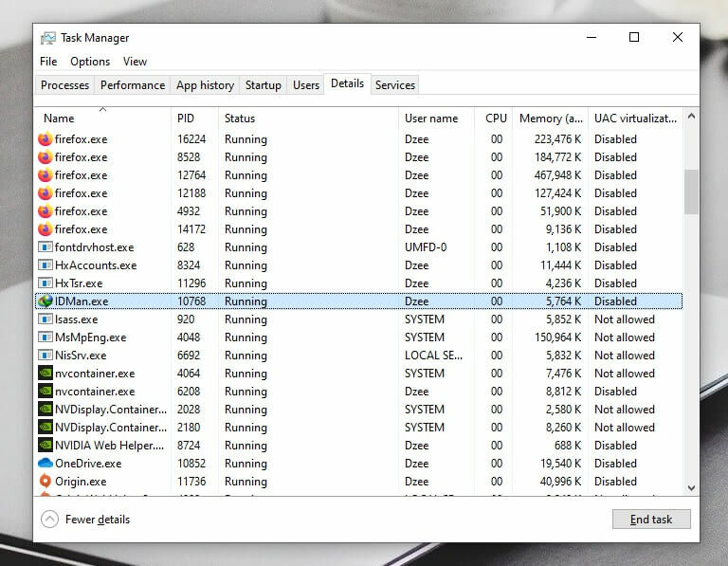Screen dimensions: 728x566
Task: Click the fontdrvhost.exe process icon
Action: (45, 247)
